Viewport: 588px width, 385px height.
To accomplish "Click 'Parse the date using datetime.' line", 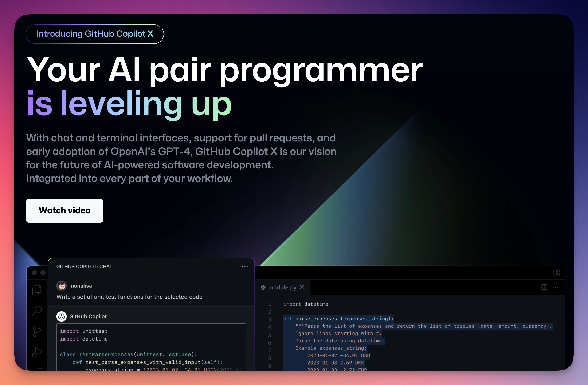I will (340, 341).
